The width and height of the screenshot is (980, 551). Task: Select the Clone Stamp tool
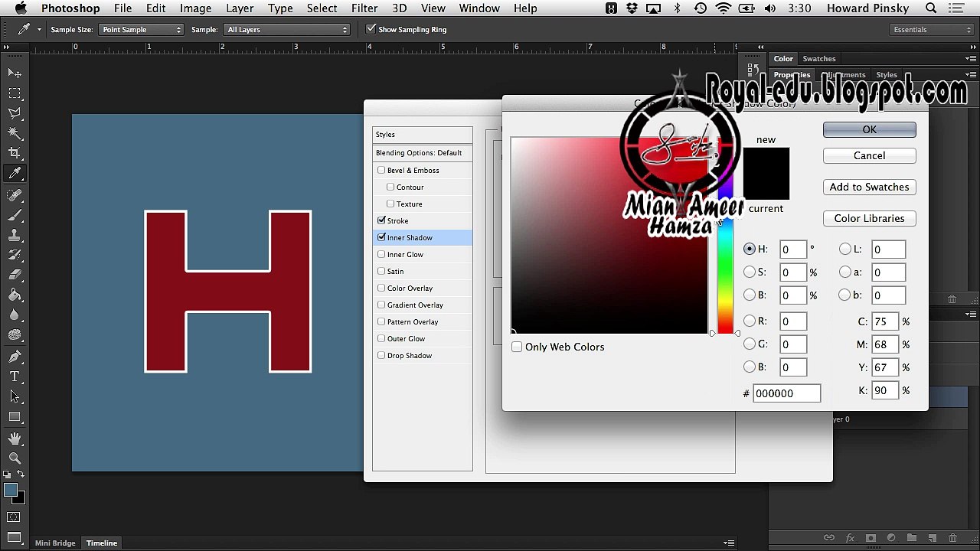point(15,235)
